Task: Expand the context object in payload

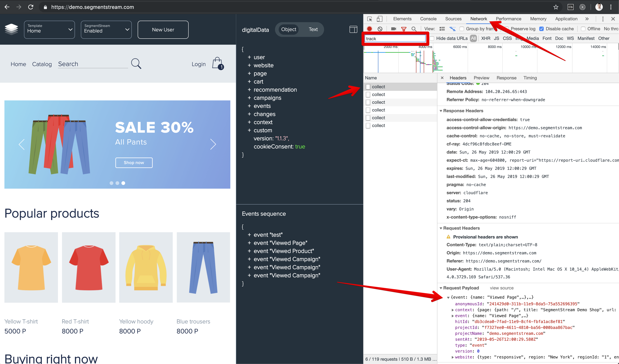Action: 453,310
